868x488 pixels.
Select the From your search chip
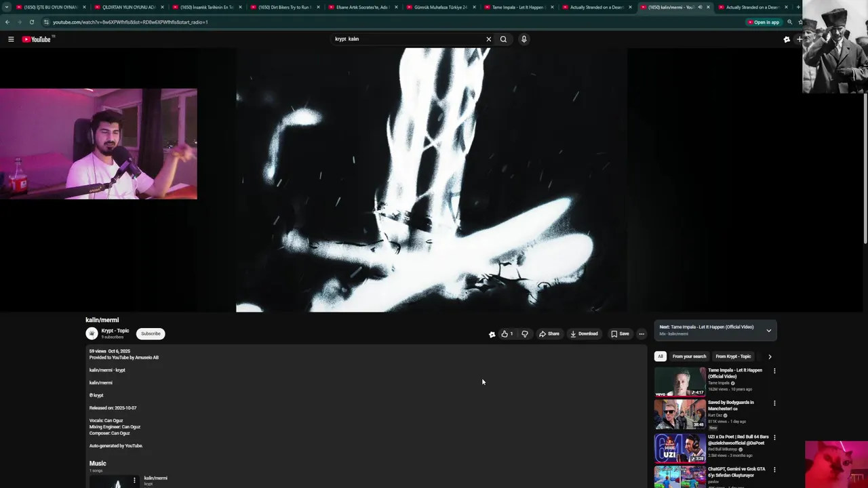pyautogui.click(x=689, y=357)
